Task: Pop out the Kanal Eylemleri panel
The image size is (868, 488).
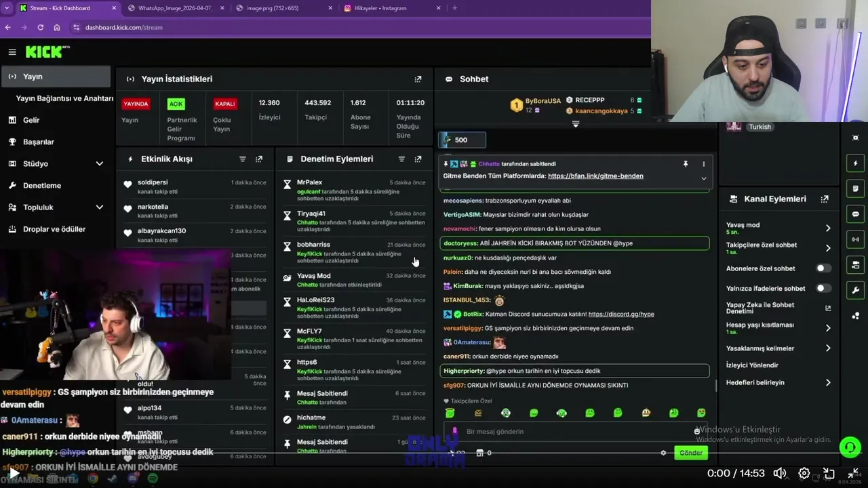Action: pyautogui.click(x=825, y=199)
